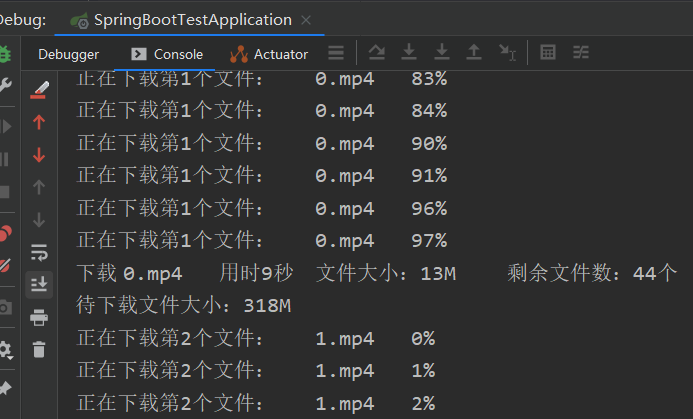
Task: Click the Step Out icon
Action: click(x=475, y=53)
